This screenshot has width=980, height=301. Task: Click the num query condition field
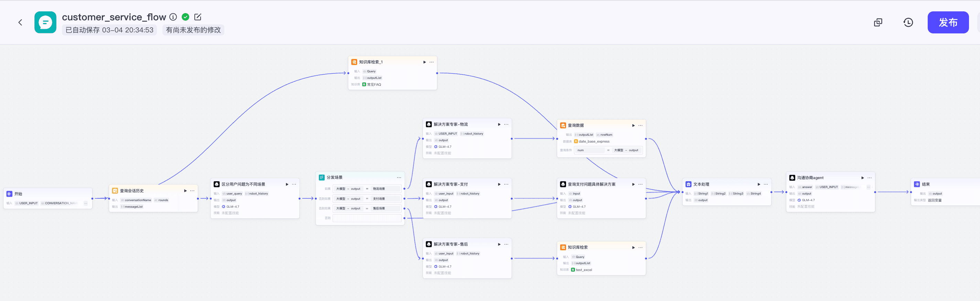click(589, 150)
